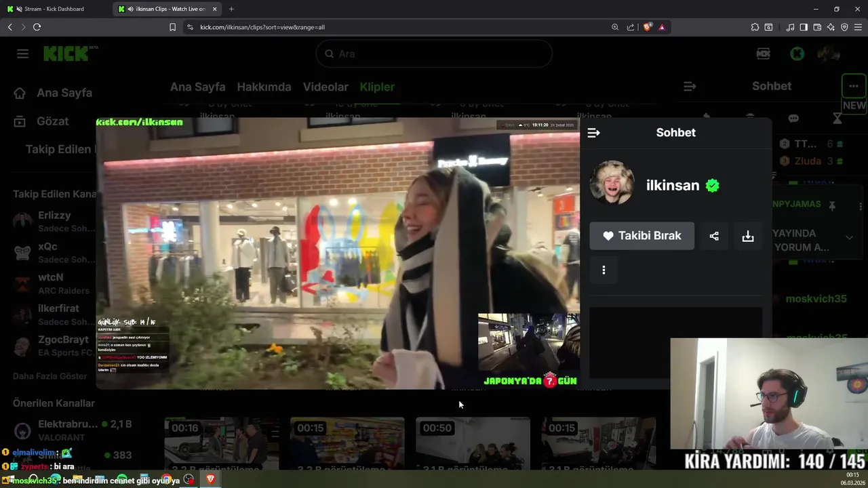Open xQc in followed channels
868x488 pixels.
tap(54, 252)
